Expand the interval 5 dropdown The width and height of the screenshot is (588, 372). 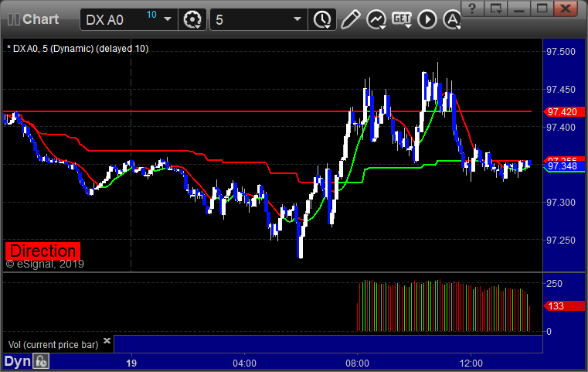click(297, 19)
